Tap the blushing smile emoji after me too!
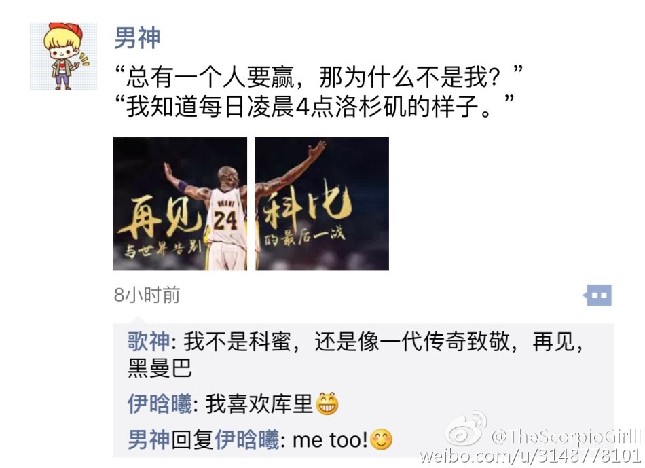This screenshot has width=645, height=468. coord(381,440)
